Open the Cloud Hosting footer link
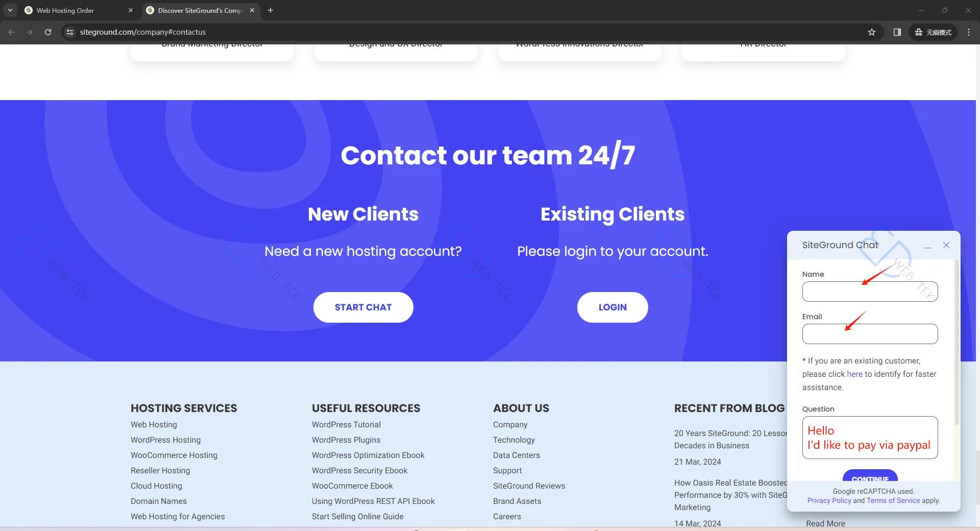 tap(156, 486)
